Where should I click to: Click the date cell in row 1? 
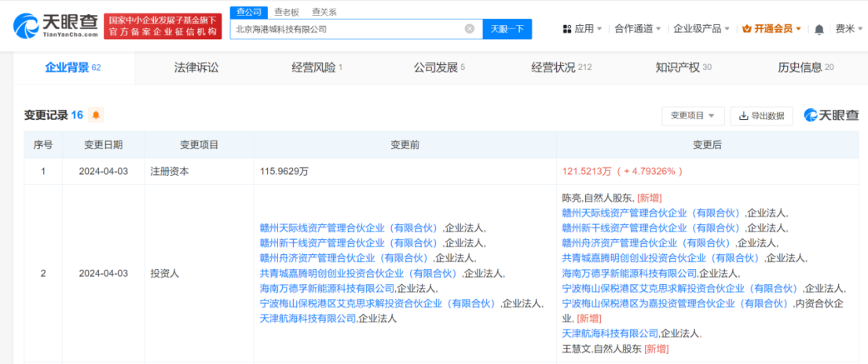[104, 172]
